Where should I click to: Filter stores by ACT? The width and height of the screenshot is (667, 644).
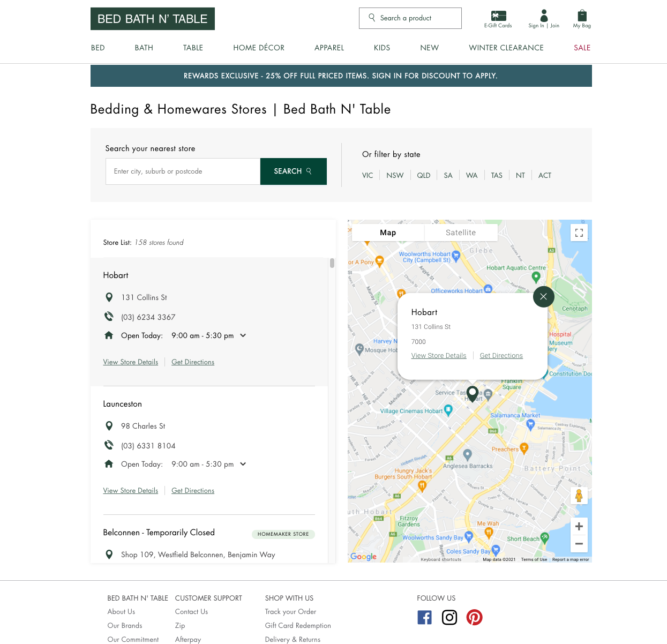tap(545, 175)
